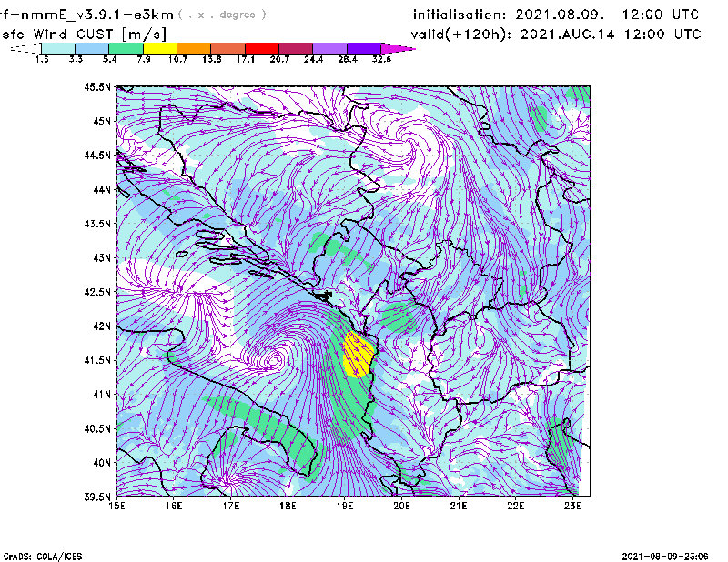The image size is (728, 562).
Task: Click the legend value 13.8
Action: point(212,59)
